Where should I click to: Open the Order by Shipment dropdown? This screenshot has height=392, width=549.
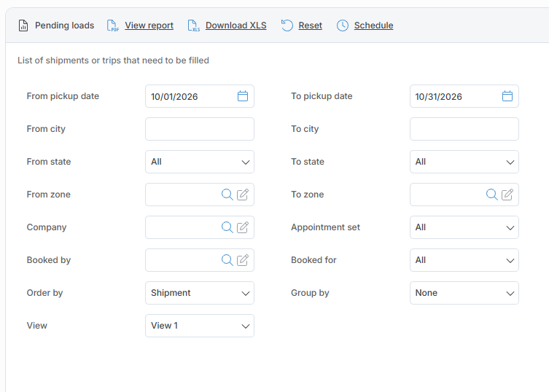[200, 293]
